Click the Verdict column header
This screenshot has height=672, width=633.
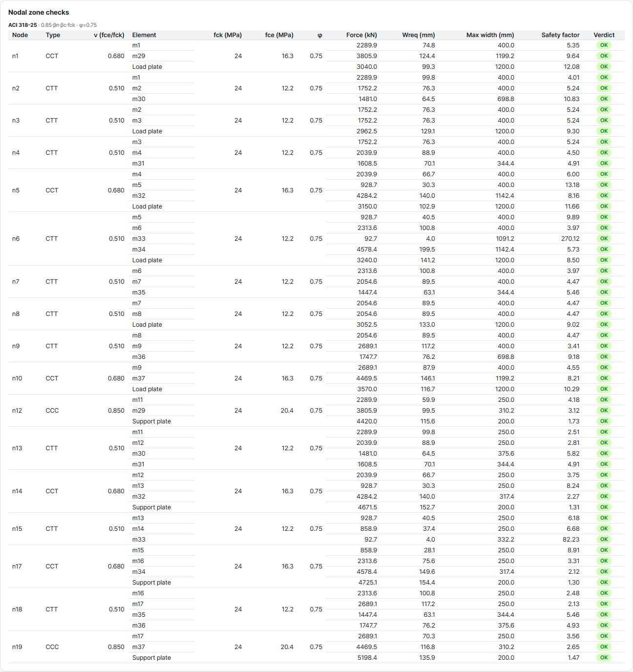pos(604,35)
